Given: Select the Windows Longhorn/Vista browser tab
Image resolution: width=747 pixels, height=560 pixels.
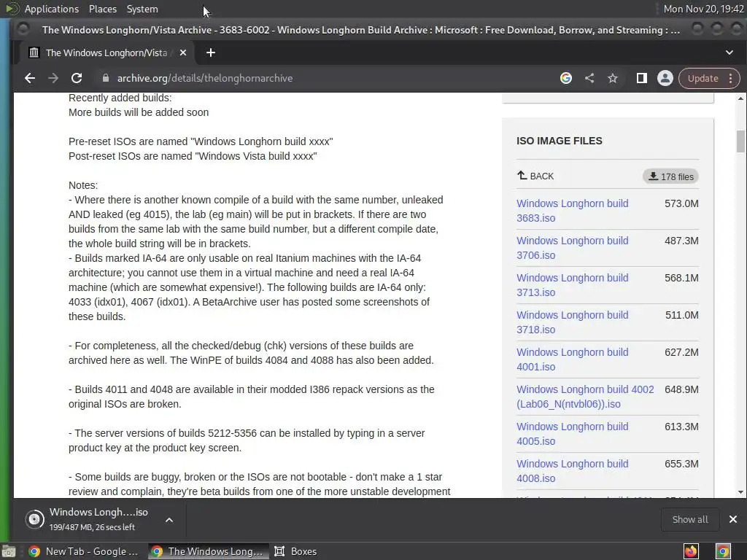Looking at the screenshot, I should click(106, 52).
